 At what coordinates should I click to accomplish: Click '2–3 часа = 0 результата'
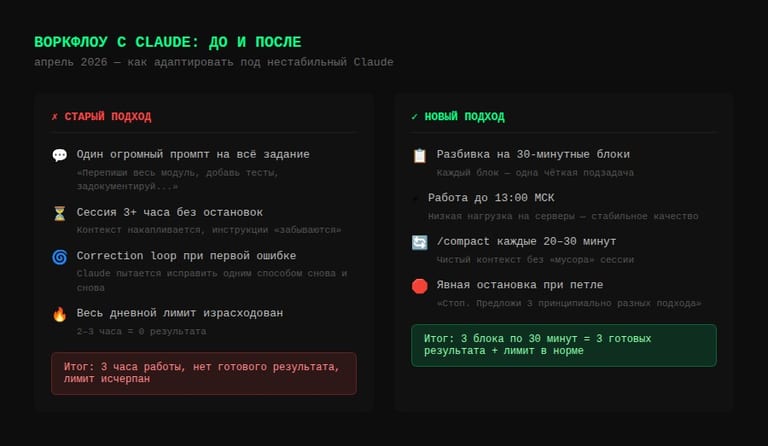click(x=141, y=331)
